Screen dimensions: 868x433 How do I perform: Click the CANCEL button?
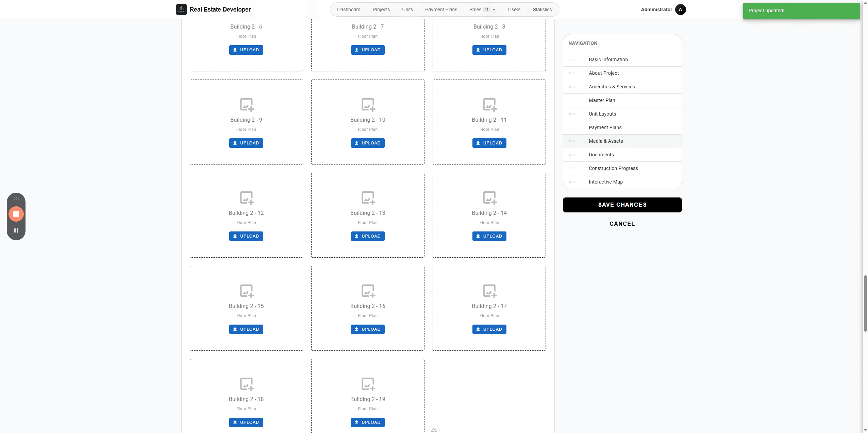coord(622,224)
